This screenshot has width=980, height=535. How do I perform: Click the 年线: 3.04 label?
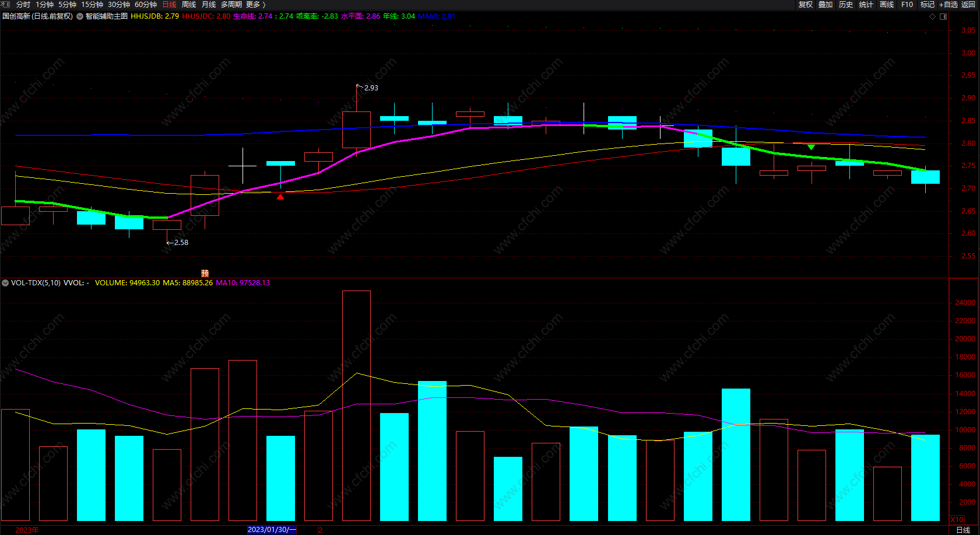point(399,16)
